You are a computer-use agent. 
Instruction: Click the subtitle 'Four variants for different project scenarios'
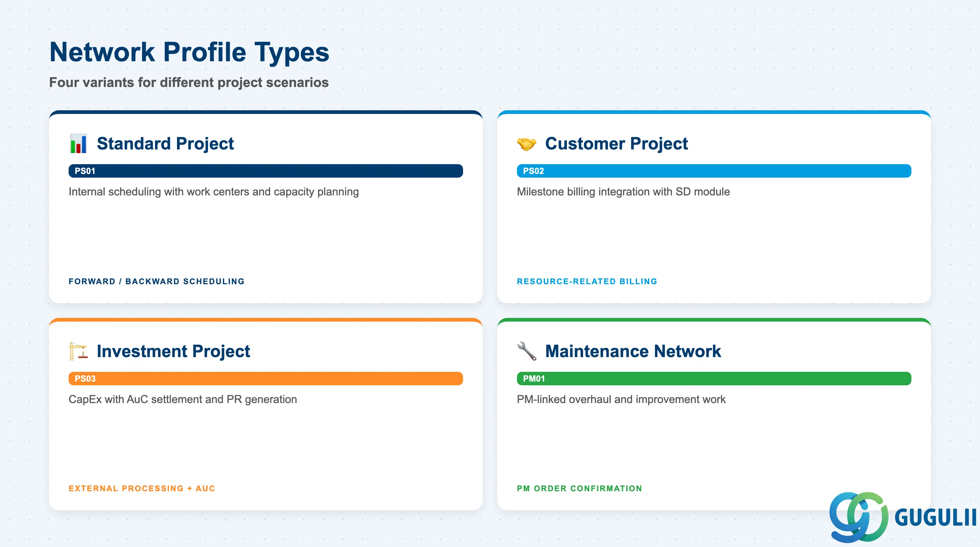tap(189, 83)
